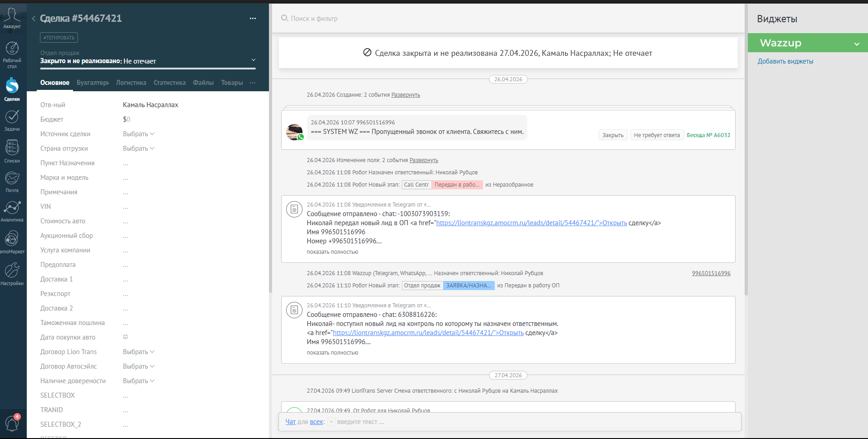The image size is (868, 439).
Task: Open Страна отгрузки Выбрать dropdown
Action: [139, 148]
